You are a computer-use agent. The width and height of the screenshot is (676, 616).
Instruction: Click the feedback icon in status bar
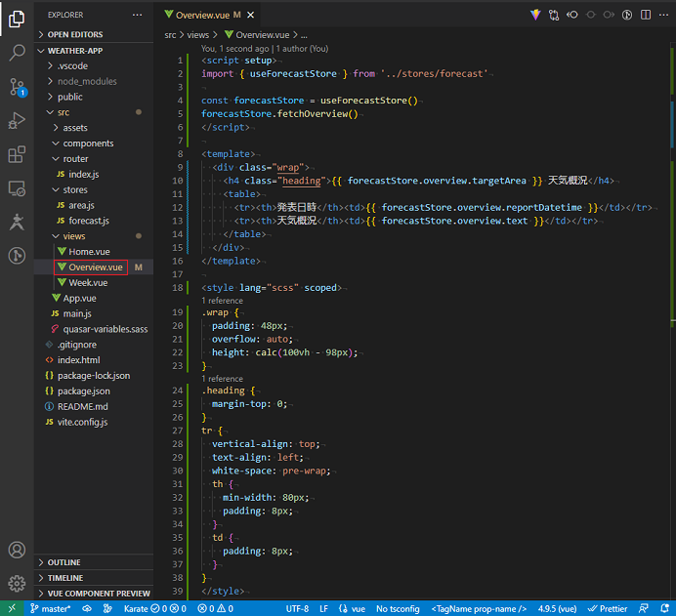(x=643, y=608)
